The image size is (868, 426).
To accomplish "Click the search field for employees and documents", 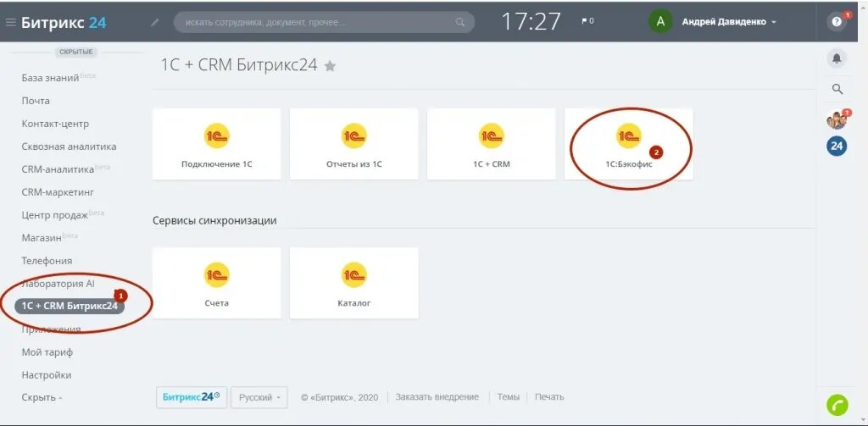I will tap(324, 23).
